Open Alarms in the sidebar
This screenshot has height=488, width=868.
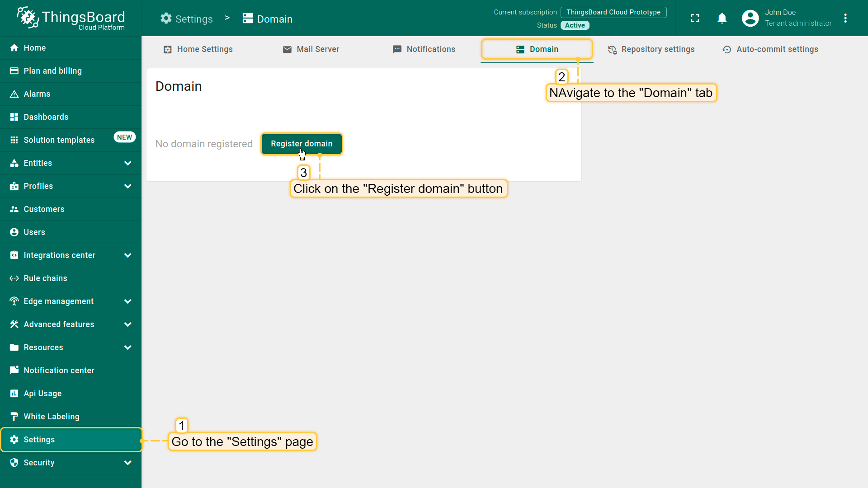pyautogui.click(x=71, y=94)
